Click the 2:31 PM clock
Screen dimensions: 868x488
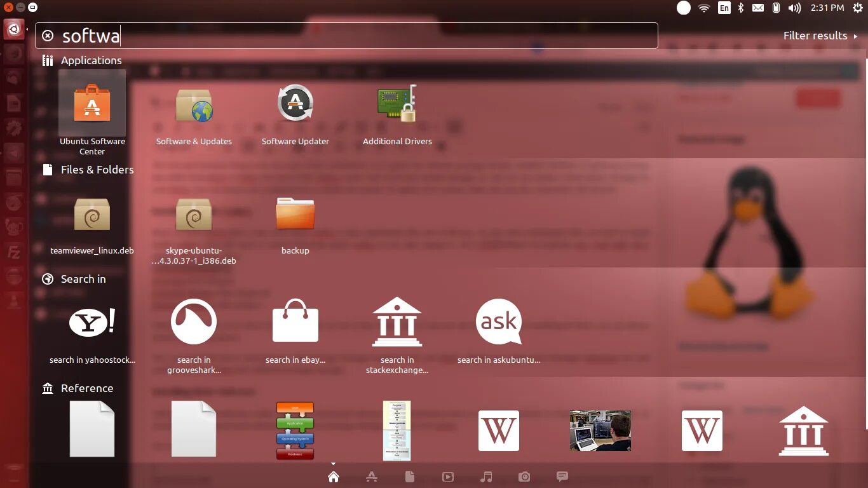point(827,8)
